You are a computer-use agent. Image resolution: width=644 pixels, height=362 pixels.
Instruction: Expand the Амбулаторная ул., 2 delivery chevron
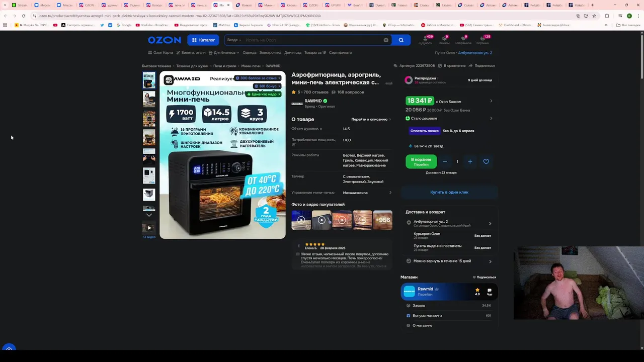click(x=490, y=224)
